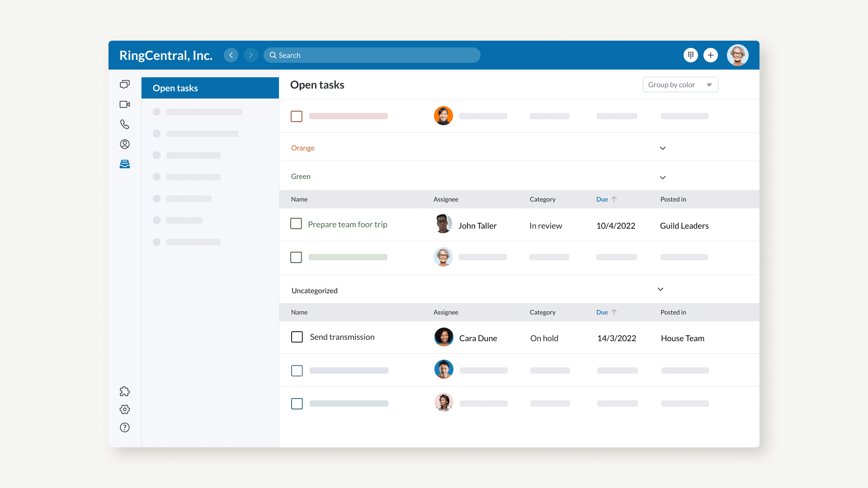Open the dialpad grid icon

pyautogui.click(x=690, y=55)
